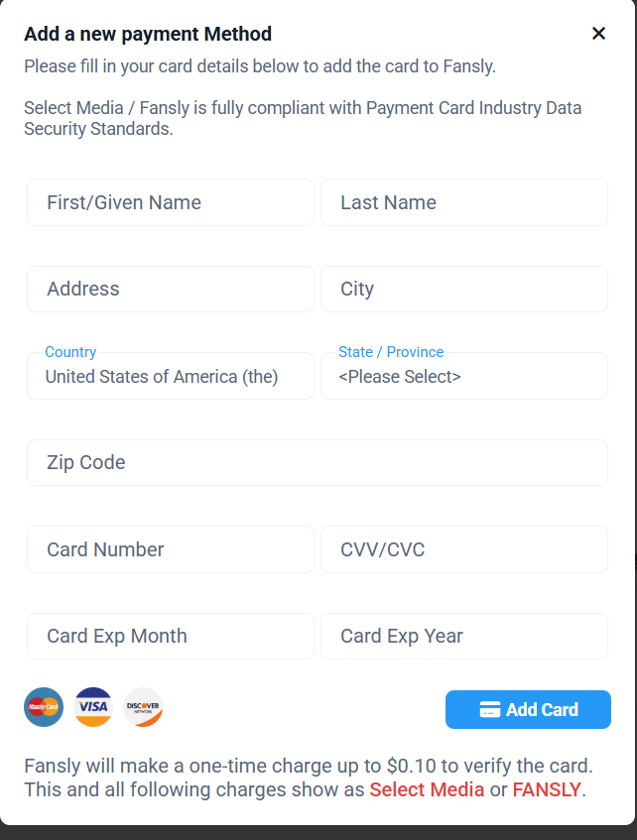Select the Address input field
This screenshot has height=840, width=637.
pos(170,289)
